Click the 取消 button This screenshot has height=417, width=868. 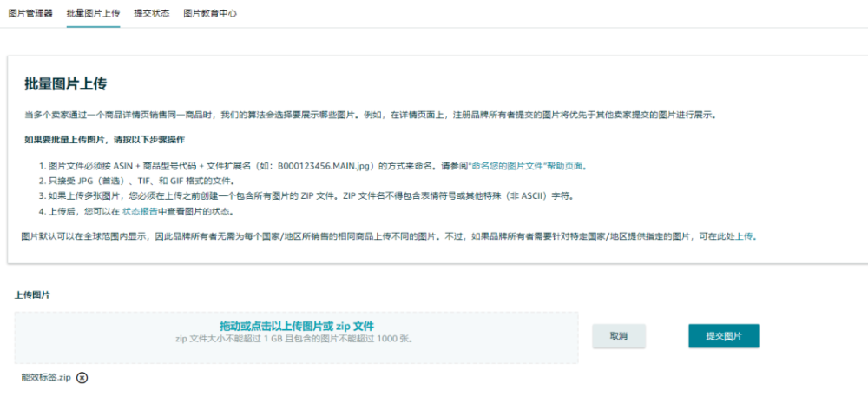[x=619, y=336]
